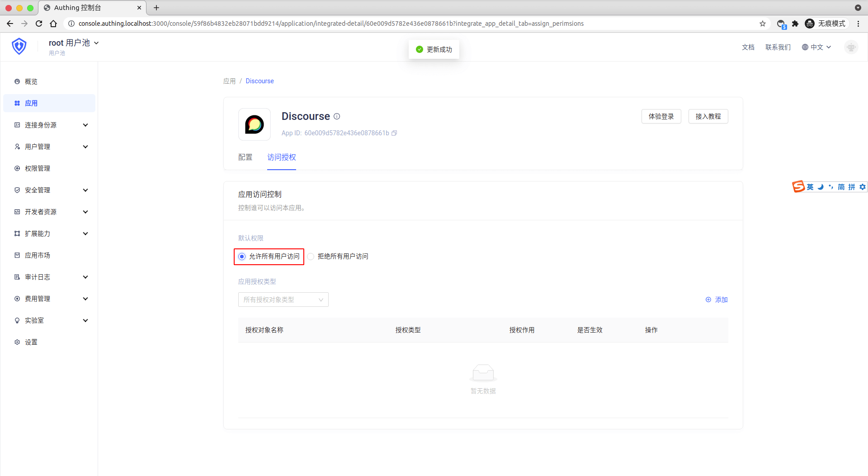Copy the App ID with copy icon
This screenshot has height=476, width=868.
click(x=394, y=133)
